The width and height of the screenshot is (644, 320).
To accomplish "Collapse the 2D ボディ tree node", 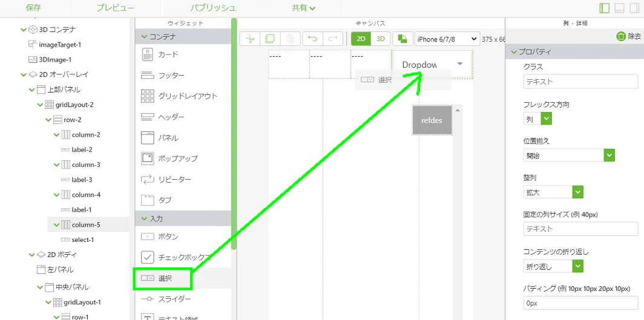I will 31,255.
